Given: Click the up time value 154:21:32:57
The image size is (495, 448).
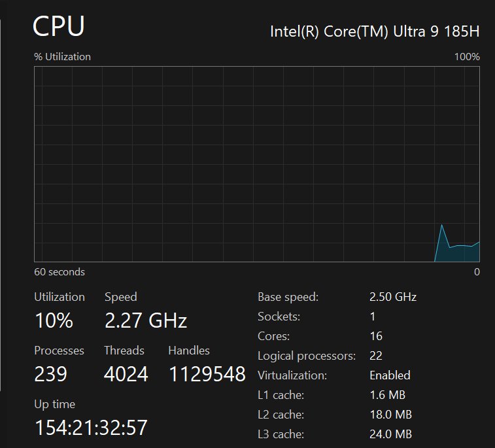Looking at the screenshot, I should [91, 428].
